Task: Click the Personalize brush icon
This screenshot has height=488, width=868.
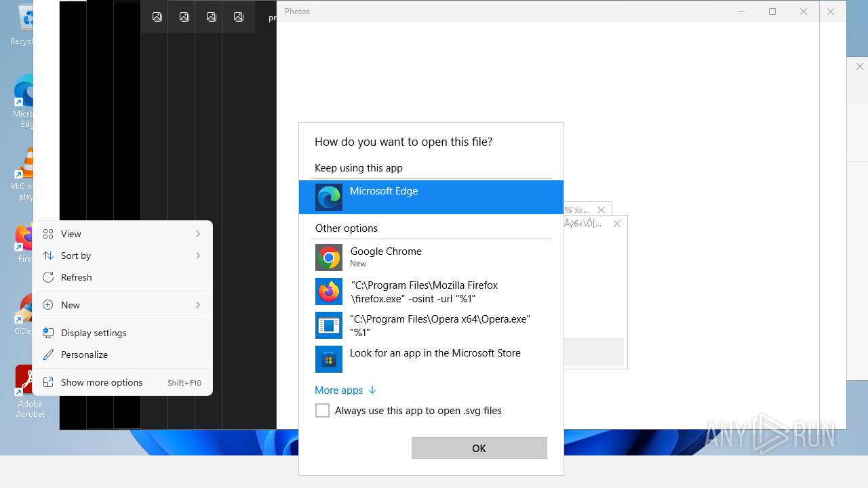Action: pos(48,354)
